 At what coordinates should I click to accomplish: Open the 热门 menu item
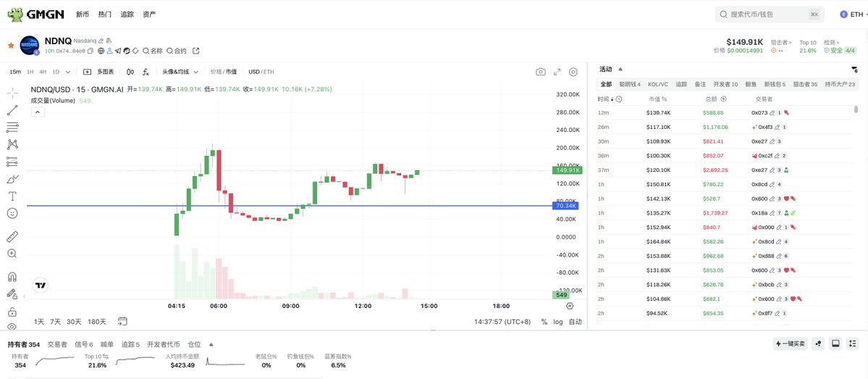coord(105,14)
